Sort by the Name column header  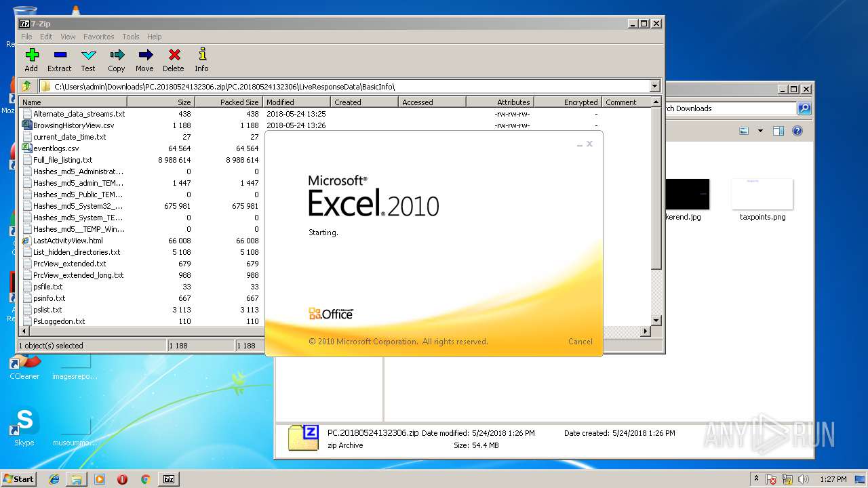coord(73,102)
